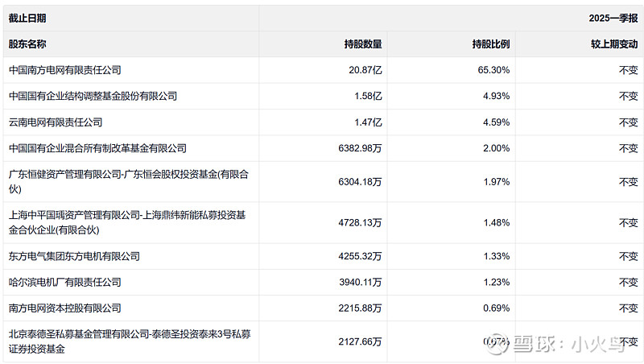Select the 1.48% holding ratio
Viewport: 644px width, 364px height.
pos(496,223)
